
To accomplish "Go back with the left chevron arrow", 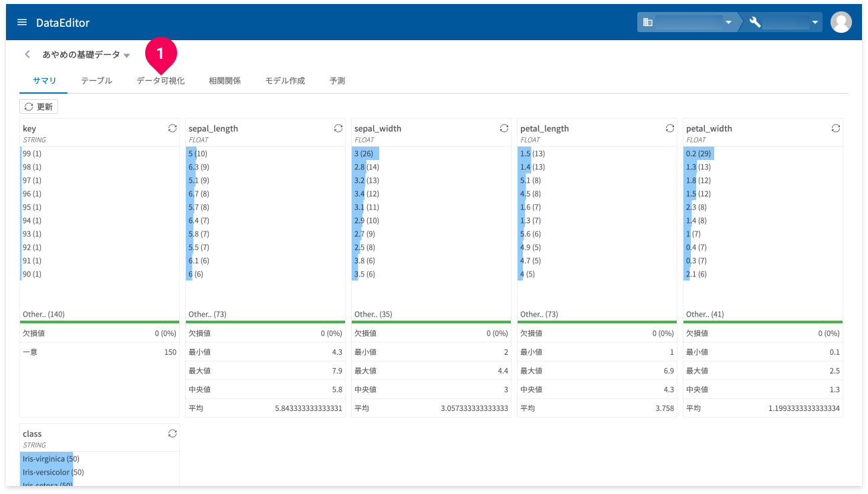I will 27,54.
